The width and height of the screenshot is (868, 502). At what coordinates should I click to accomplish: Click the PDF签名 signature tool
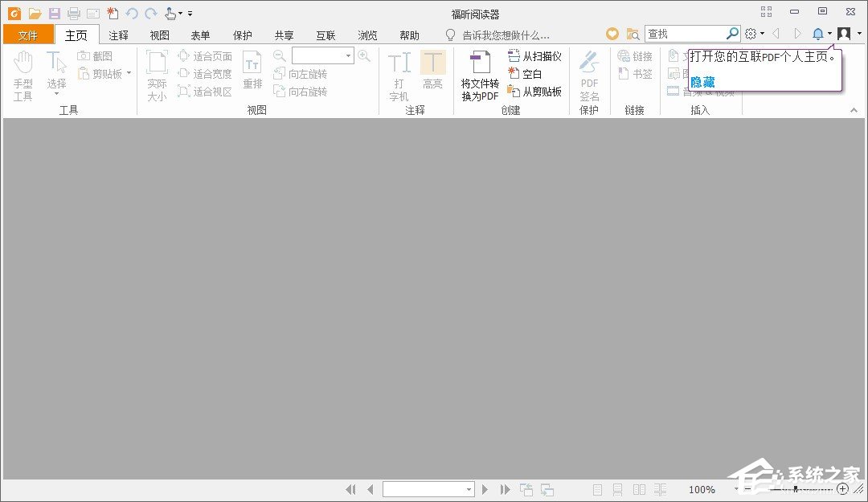(x=589, y=72)
